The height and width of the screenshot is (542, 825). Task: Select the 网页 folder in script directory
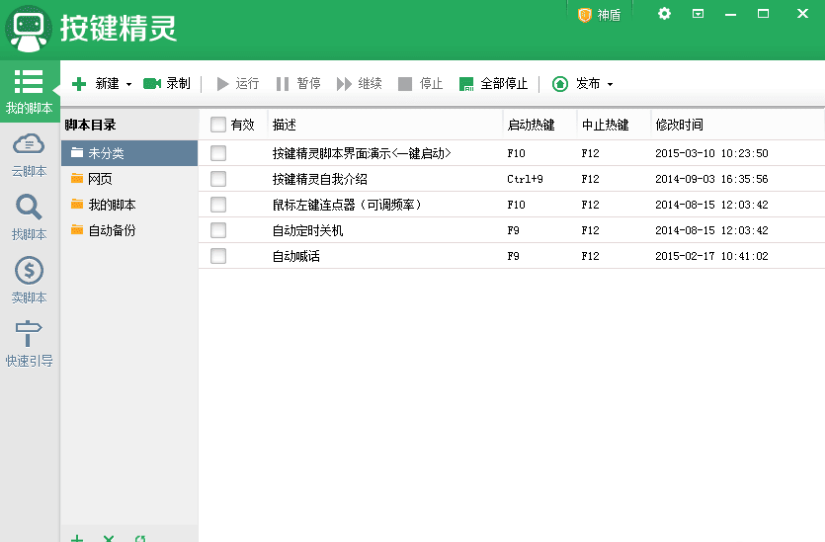(99, 179)
